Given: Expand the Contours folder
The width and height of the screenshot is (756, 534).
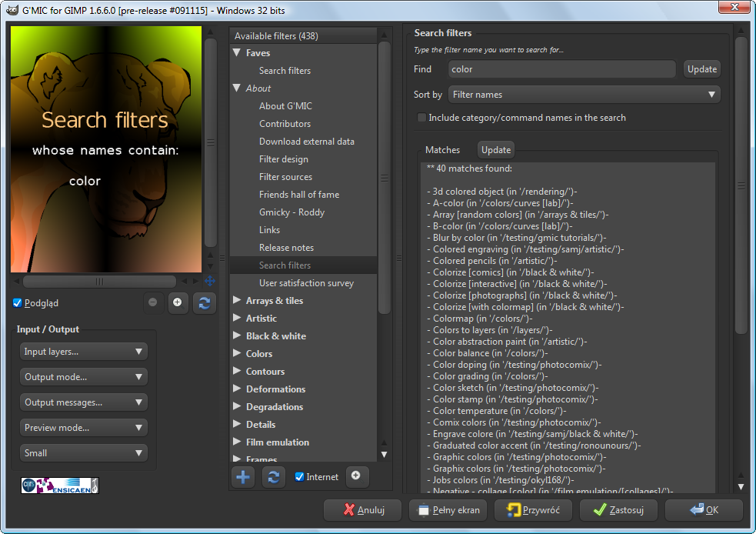Looking at the screenshot, I should pyautogui.click(x=237, y=371).
